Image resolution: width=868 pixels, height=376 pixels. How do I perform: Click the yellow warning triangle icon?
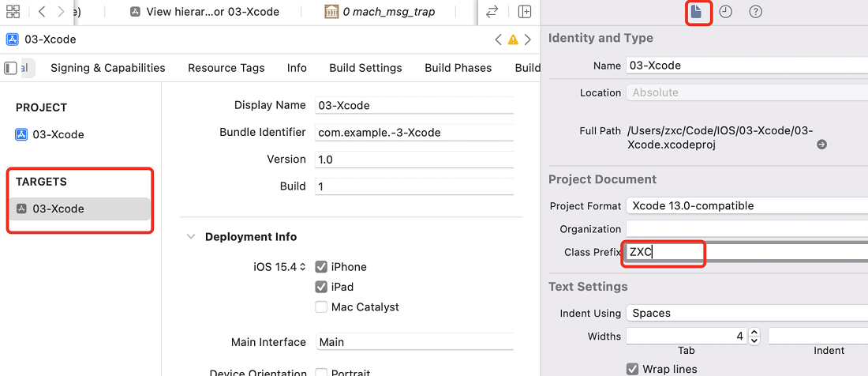pos(513,39)
